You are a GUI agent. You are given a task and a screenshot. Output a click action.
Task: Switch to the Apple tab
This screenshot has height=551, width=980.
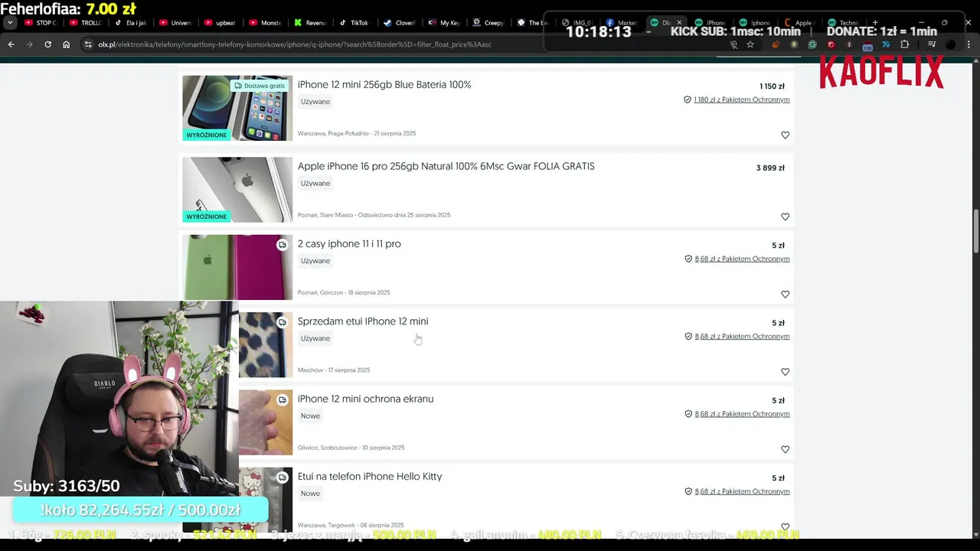tap(799, 23)
